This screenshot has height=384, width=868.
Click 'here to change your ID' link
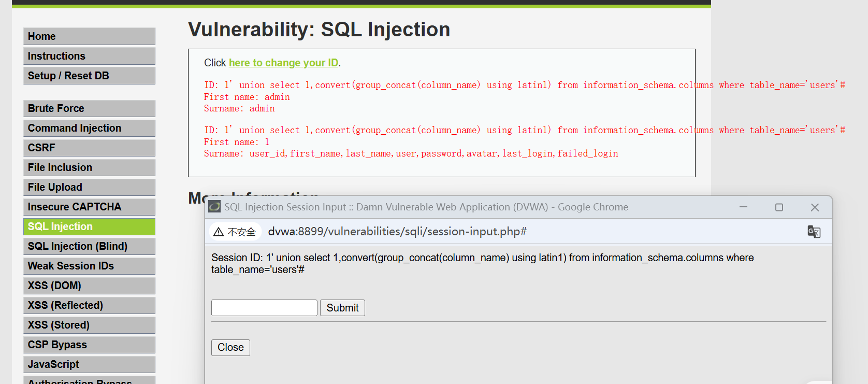tap(283, 63)
